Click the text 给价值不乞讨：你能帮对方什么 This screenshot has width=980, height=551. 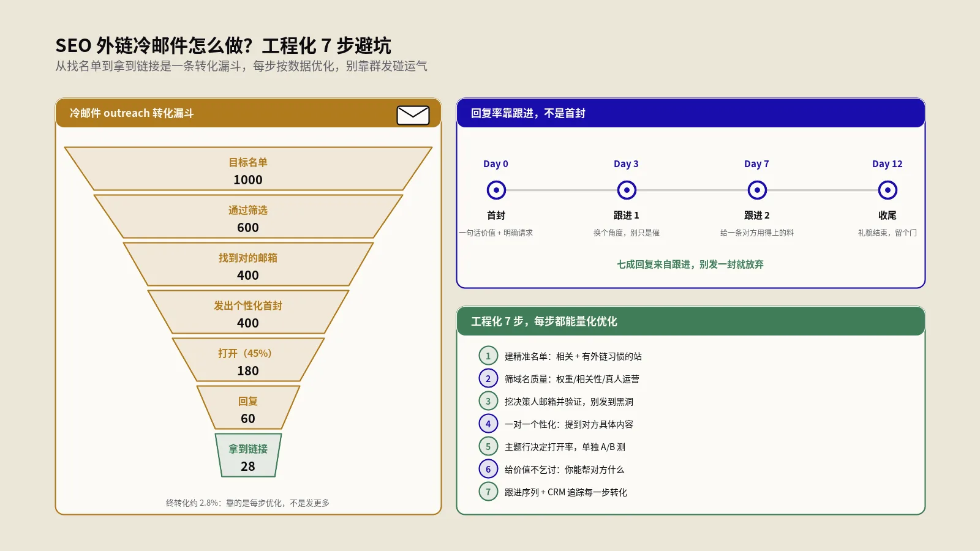(564, 470)
